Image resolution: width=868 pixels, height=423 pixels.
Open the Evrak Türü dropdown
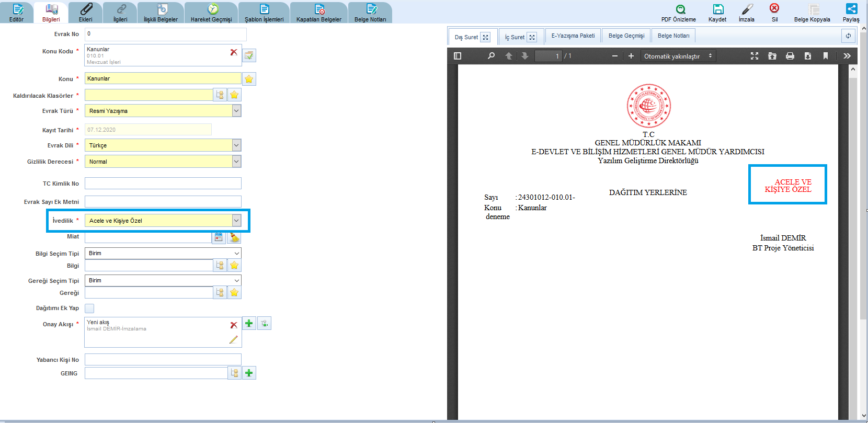(x=236, y=111)
